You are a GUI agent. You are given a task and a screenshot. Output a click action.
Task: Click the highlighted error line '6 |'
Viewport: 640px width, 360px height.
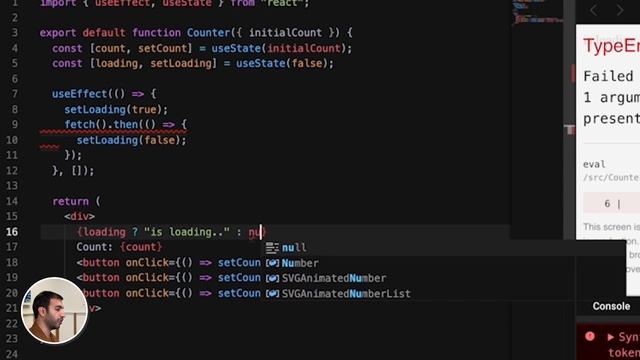pyautogui.click(x=611, y=203)
